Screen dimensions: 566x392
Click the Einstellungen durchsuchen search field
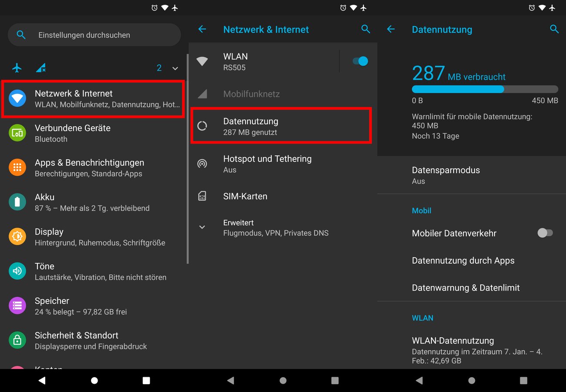click(94, 35)
